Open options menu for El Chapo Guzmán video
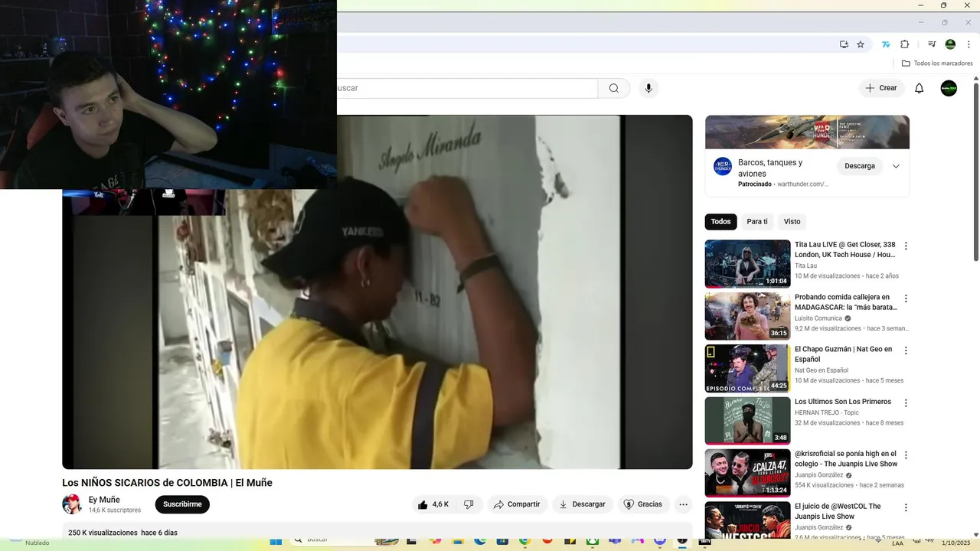 click(x=906, y=350)
